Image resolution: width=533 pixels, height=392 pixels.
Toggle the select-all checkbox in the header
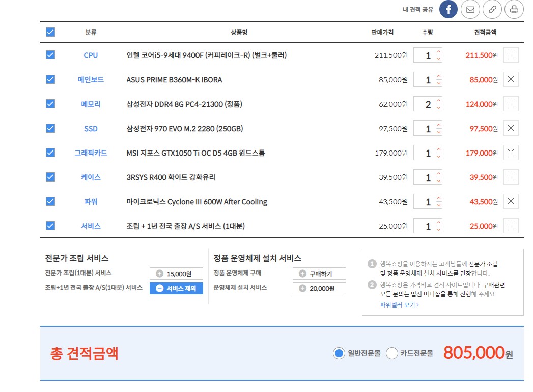pos(50,32)
